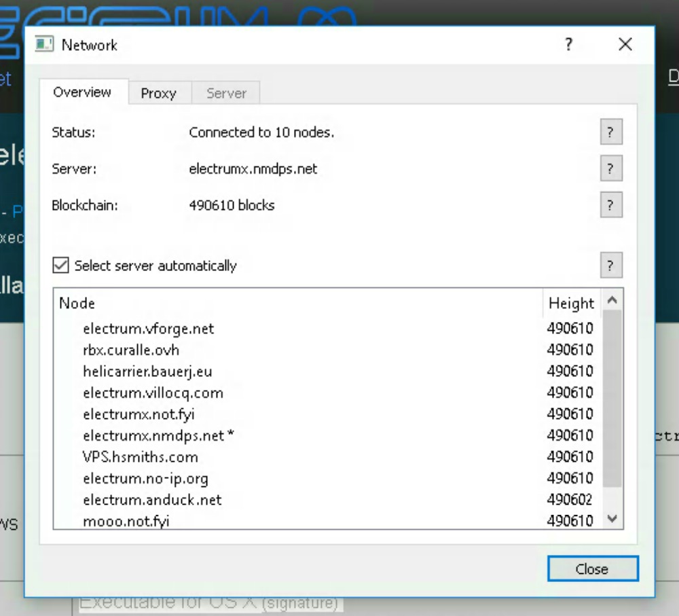This screenshot has width=679, height=616.
Task: Click the server value electrumx.nmdps.net
Action: click(x=253, y=168)
